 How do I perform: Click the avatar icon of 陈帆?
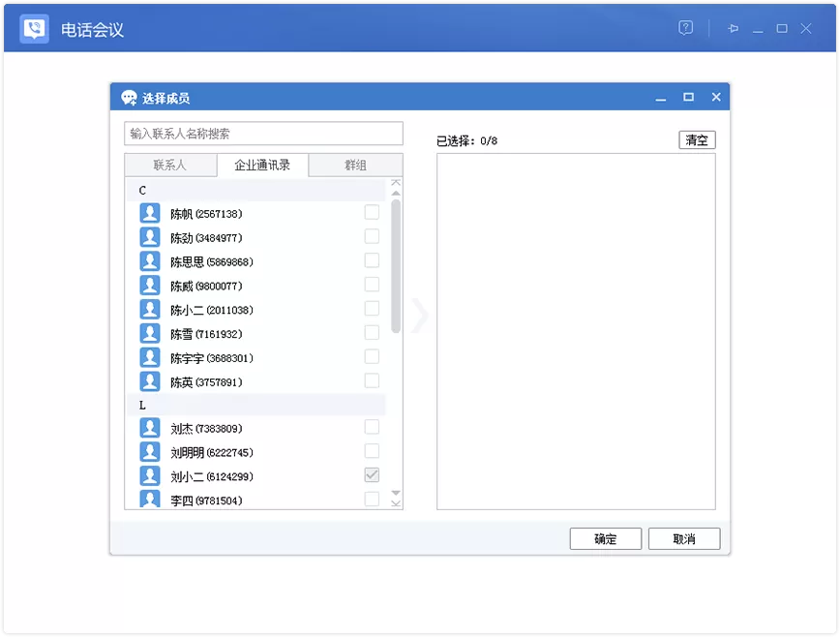point(150,213)
